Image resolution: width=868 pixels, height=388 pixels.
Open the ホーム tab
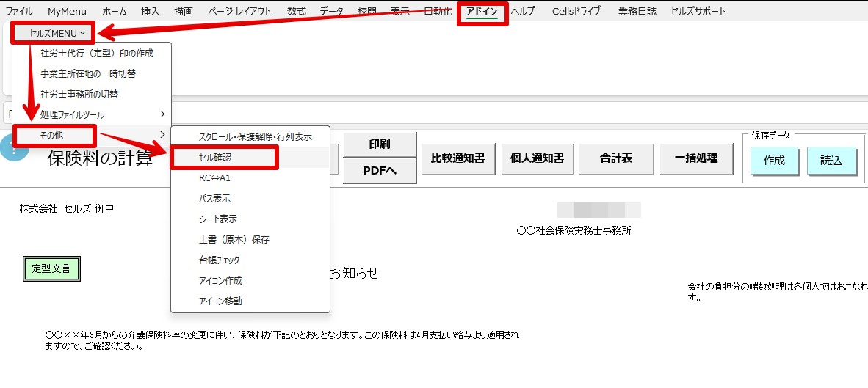pyautogui.click(x=115, y=11)
